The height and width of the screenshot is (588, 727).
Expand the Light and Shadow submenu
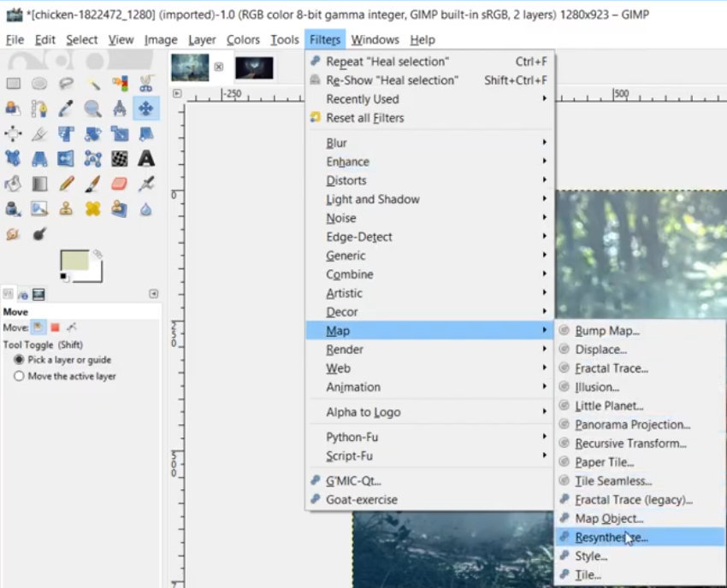[x=430, y=199]
